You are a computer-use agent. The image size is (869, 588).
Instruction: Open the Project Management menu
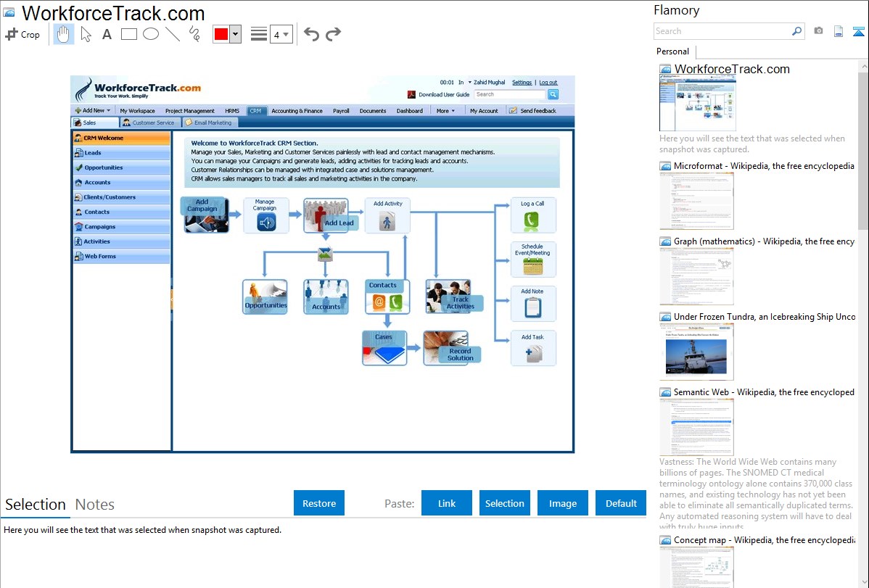point(189,111)
